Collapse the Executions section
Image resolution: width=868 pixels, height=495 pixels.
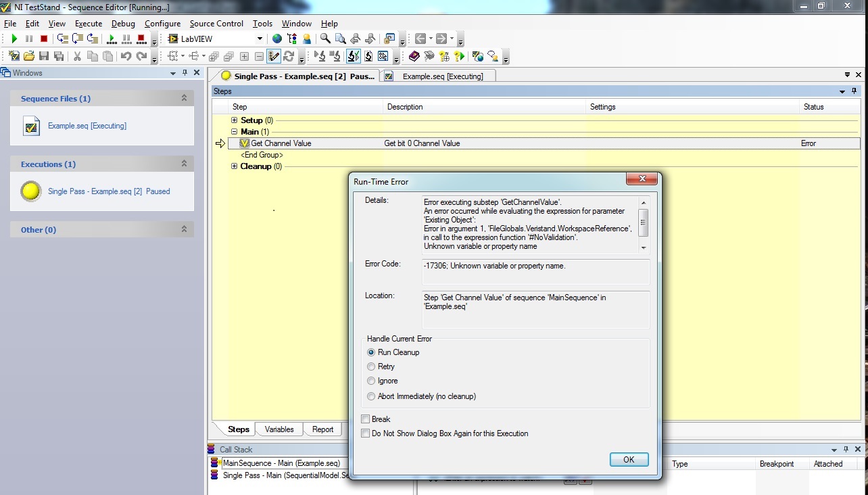(184, 164)
